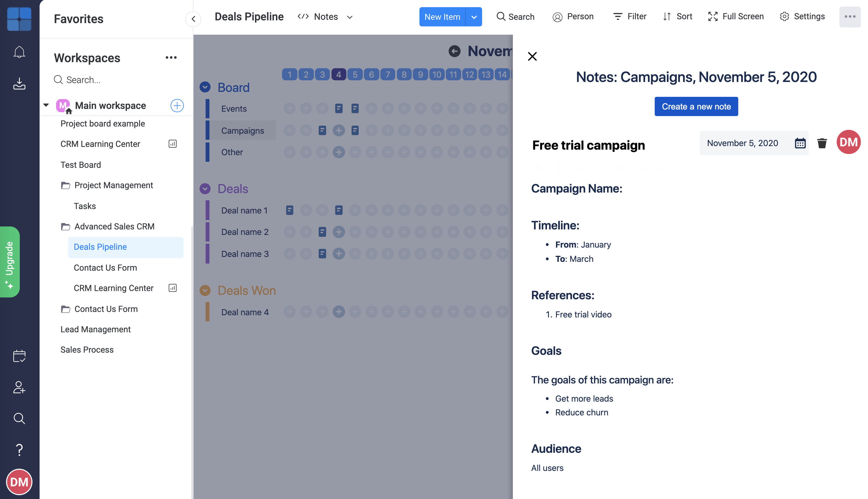The image size is (868, 499).
Task: Click the Create a new note button
Action: [x=696, y=106]
